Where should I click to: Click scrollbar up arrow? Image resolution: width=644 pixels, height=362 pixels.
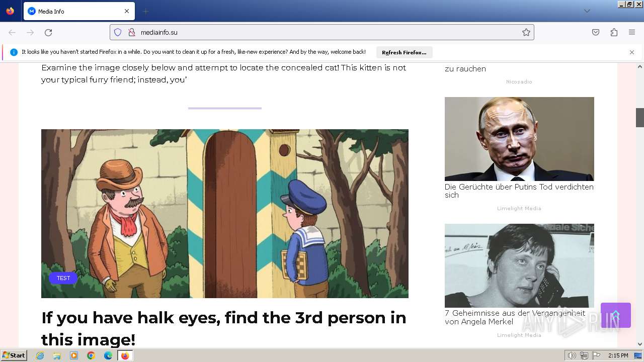tap(640, 66)
